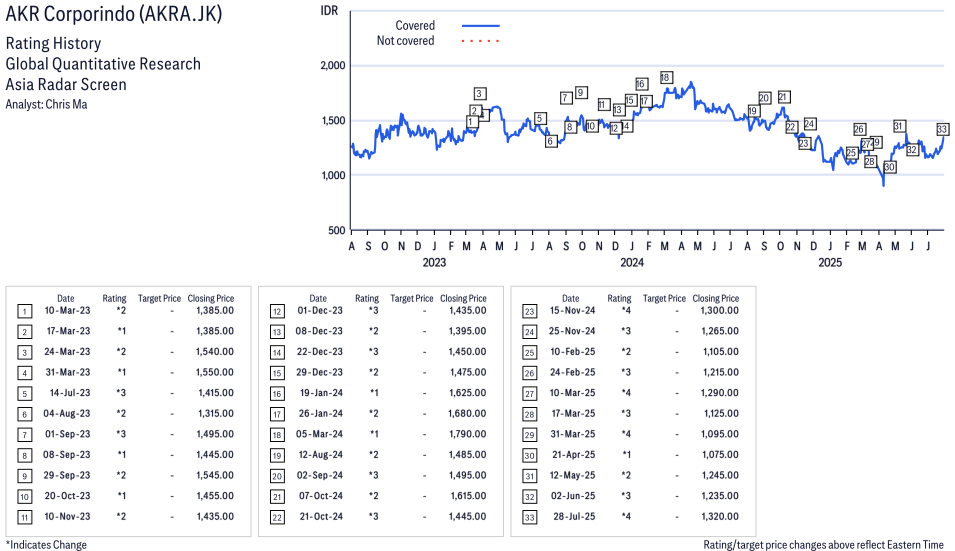Click the 2025 year label under the chart
The height and width of the screenshot is (551, 955).
point(830,262)
